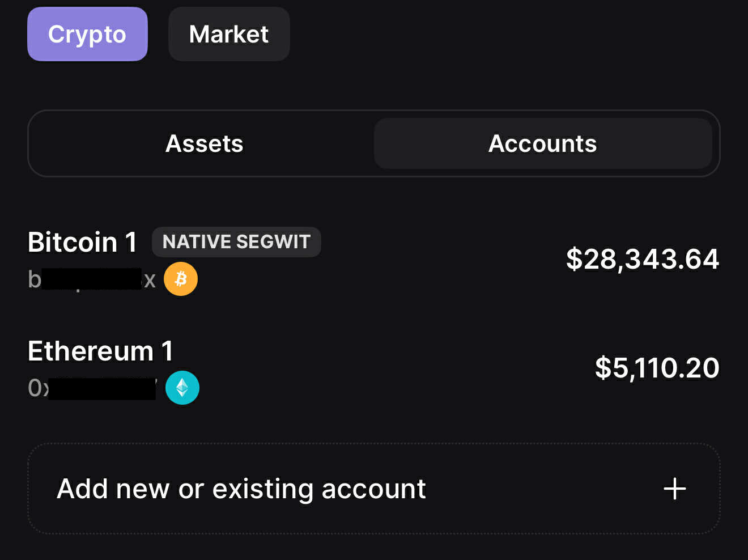Click the $28,343.64 Bitcoin balance
This screenshot has height=560, width=748.
click(x=643, y=259)
